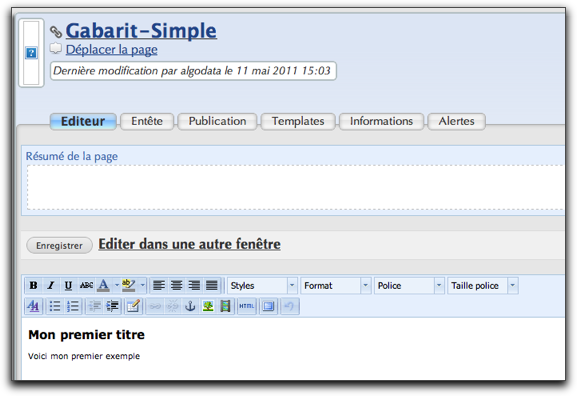Toggle italic formatting

51,285
